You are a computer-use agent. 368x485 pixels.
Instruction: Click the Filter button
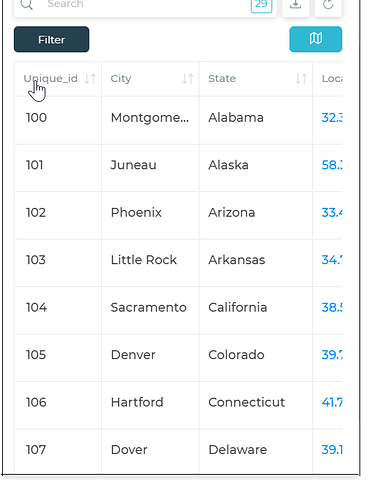coord(51,39)
